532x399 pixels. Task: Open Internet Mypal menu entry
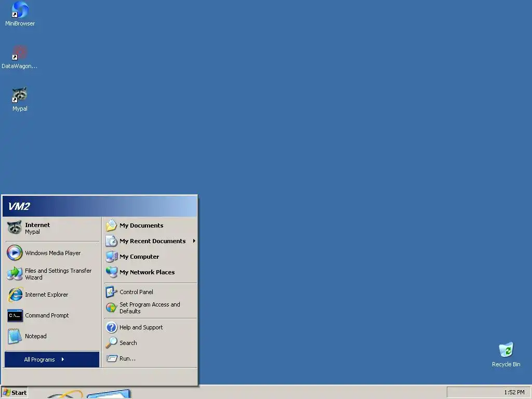point(52,228)
